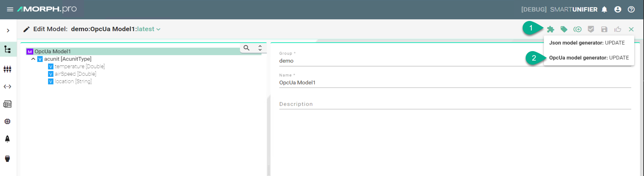Screen dimensions: 644x176
Task: Open the rocket deployment sidebar icon
Action: click(x=7, y=139)
